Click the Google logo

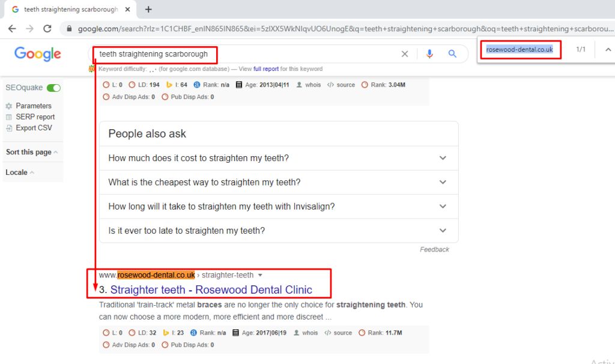point(38,54)
